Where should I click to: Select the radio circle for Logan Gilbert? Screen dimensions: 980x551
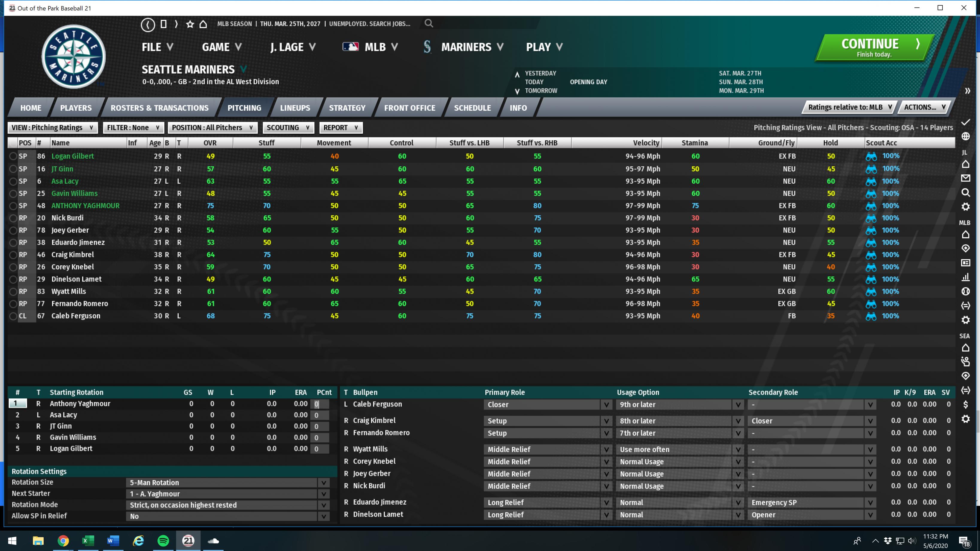point(13,156)
